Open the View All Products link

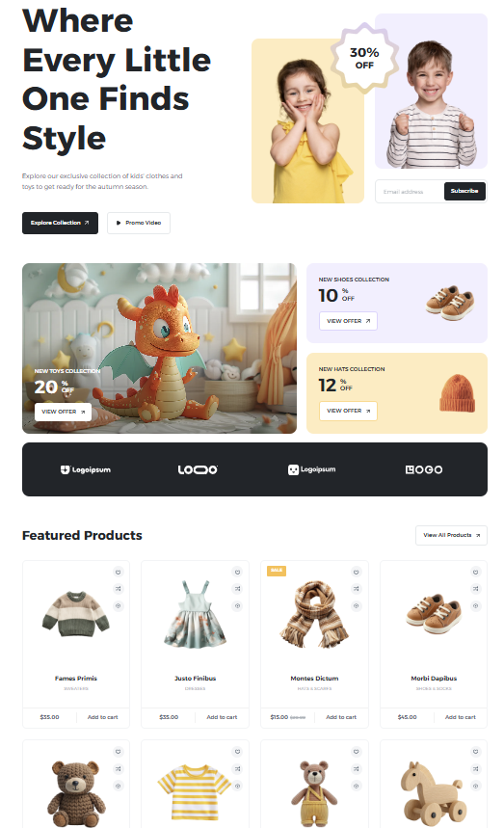point(451,536)
